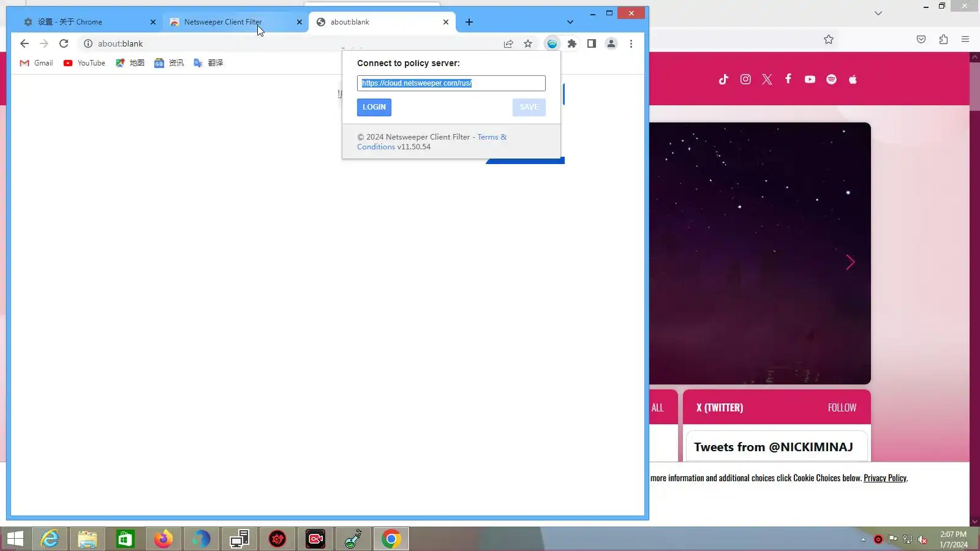Screen dimensions: 980x551
Task: Select the X (TWITTER) feed tab
Action: pos(720,407)
